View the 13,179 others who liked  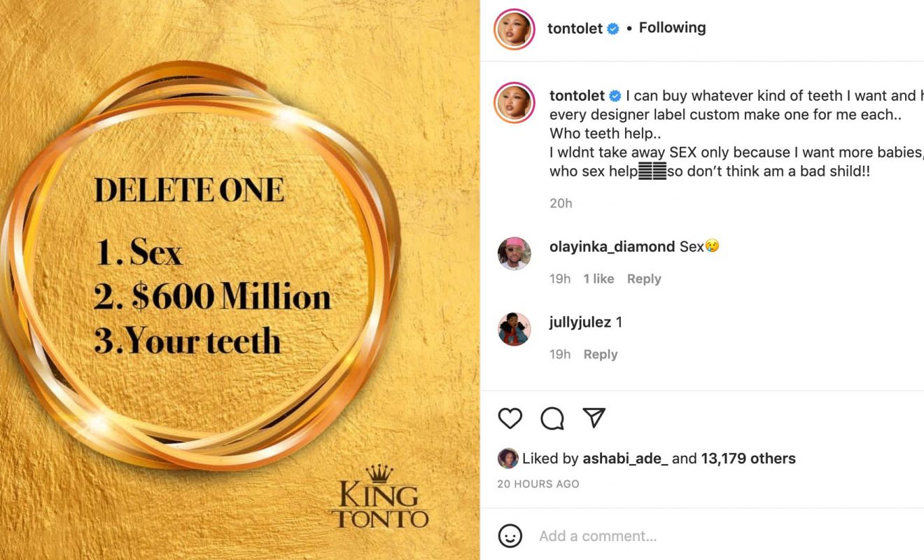pos(749,458)
